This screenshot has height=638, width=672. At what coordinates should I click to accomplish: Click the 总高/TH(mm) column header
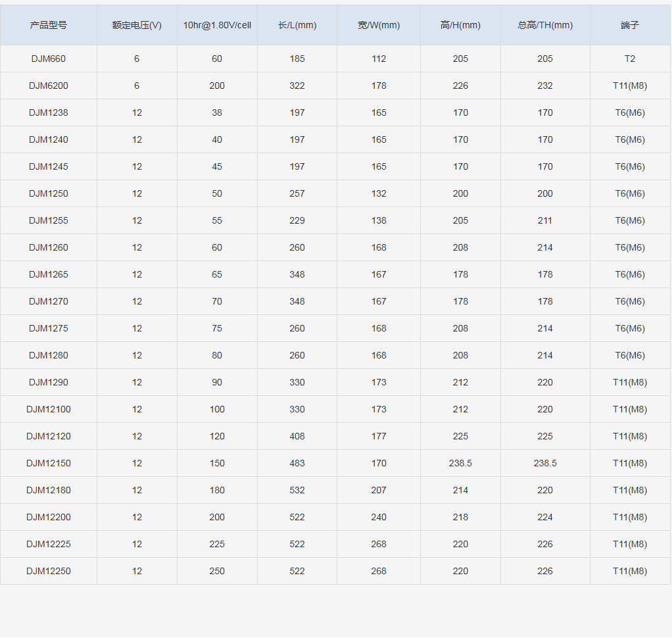(545, 25)
